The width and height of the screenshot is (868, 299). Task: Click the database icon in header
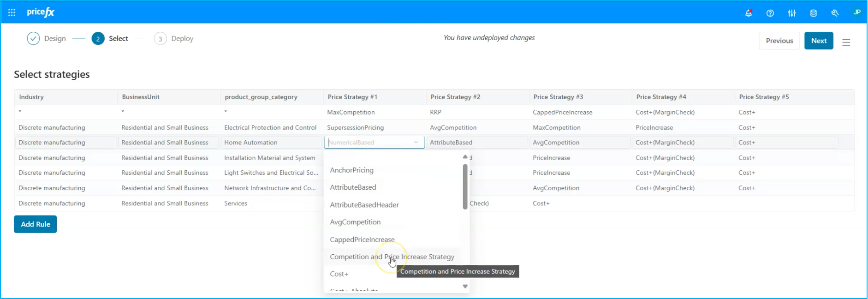pos(813,13)
